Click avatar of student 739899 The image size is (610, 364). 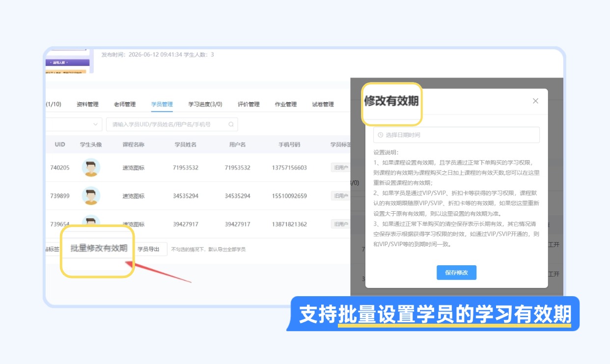pos(91,196)
